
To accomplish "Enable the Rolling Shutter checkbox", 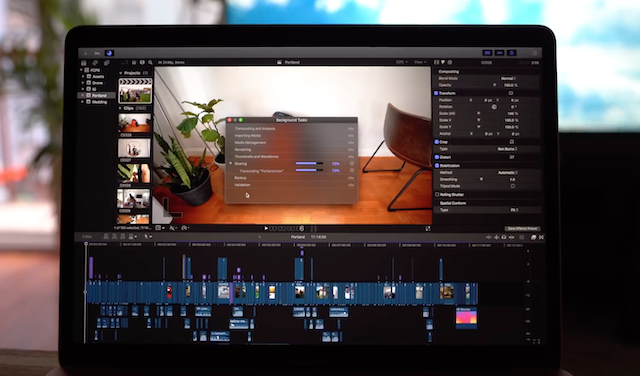I will [437, 195].
